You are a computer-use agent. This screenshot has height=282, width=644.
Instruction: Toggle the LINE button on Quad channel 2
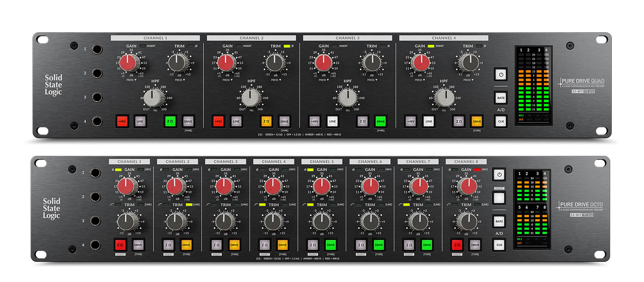[236, 121]
